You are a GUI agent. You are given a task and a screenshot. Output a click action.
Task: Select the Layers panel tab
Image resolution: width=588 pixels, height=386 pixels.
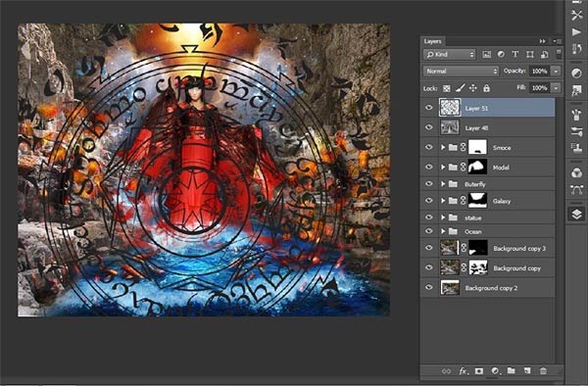[x=432, y=41]
